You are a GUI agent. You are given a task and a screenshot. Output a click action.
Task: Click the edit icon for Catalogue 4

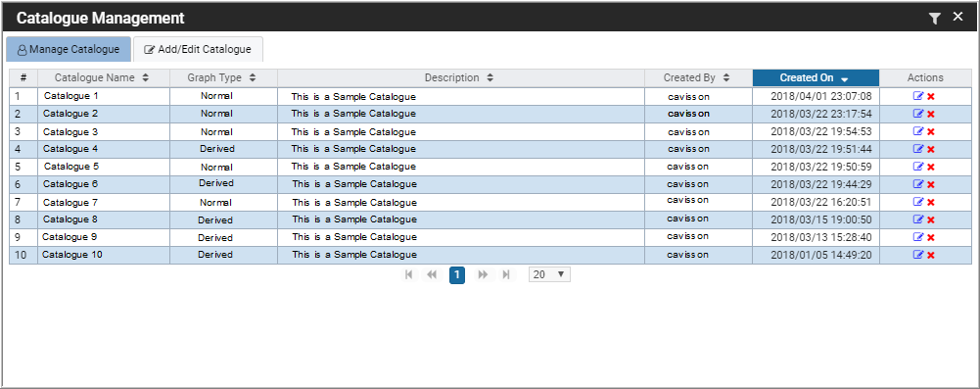(x=918, y=149)
